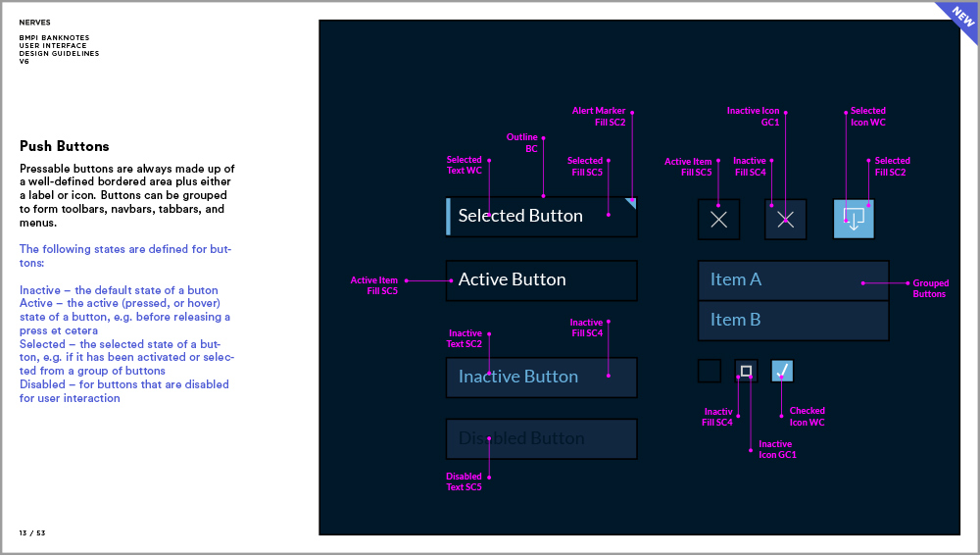Click the alert marker triangle on Selected Button
This screenshot has width=980, height=556.
pos(631,203)
